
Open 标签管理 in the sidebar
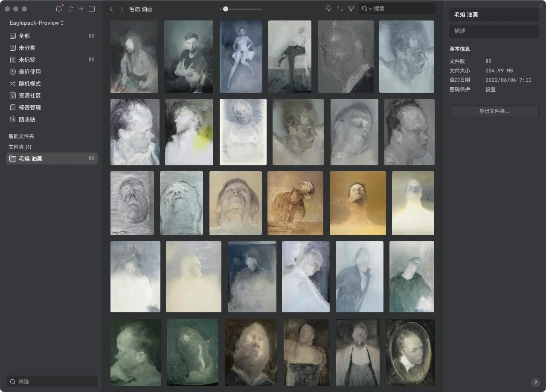(52, 107)
